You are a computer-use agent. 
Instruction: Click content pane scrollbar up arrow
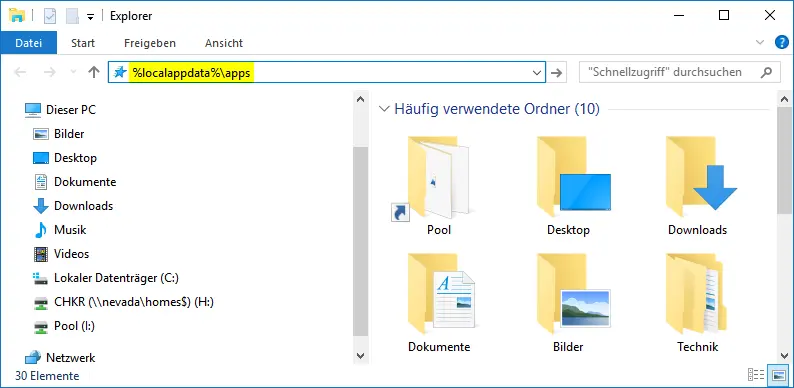[x=784, y=99]
